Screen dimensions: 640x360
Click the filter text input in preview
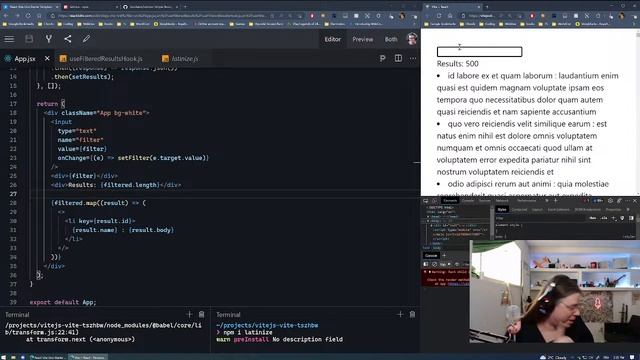pyautogui.click(x=479, y=52)
